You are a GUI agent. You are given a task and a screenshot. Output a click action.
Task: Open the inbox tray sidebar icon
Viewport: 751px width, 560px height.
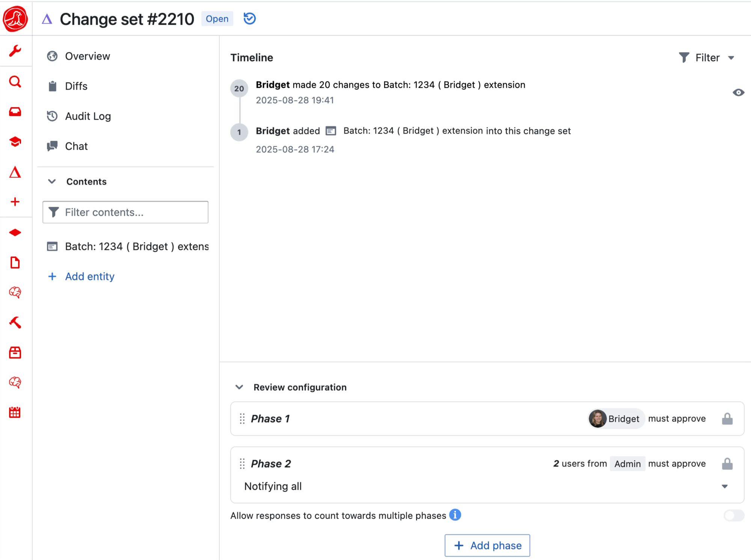tap(15, 111)
